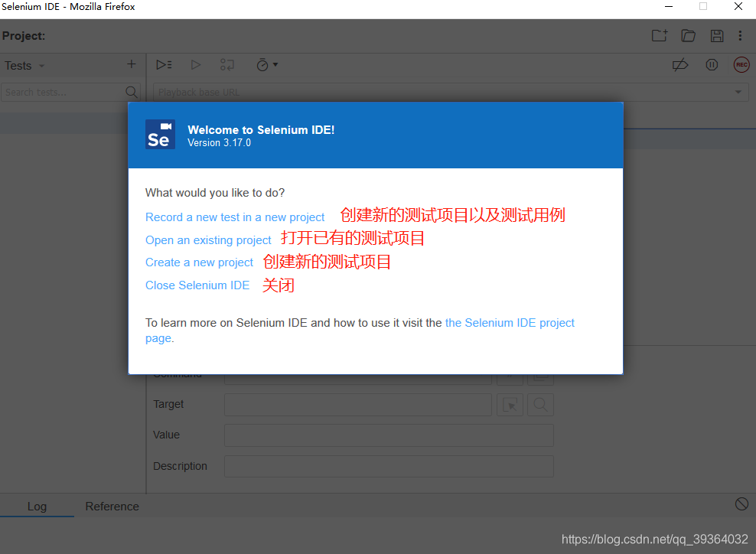Toggle pause on exceptions

point(712,64)
